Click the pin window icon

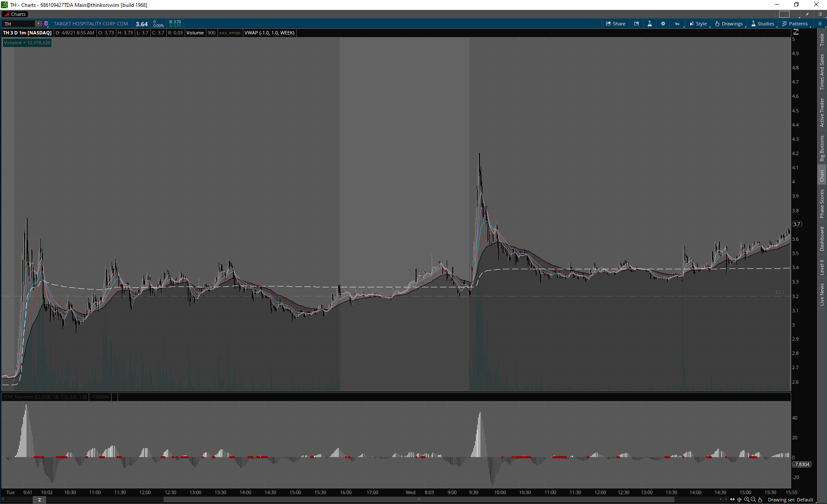click(807, 14)
